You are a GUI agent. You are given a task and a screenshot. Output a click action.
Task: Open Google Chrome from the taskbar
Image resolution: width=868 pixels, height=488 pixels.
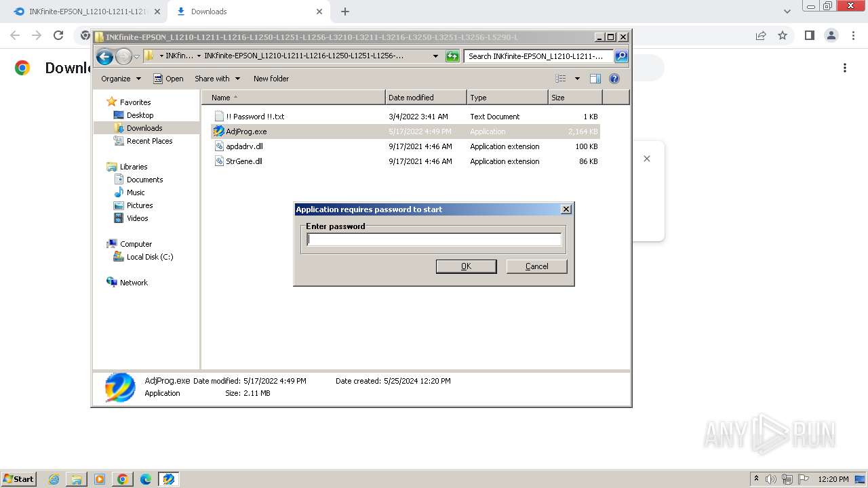click(x=123, y=479)
